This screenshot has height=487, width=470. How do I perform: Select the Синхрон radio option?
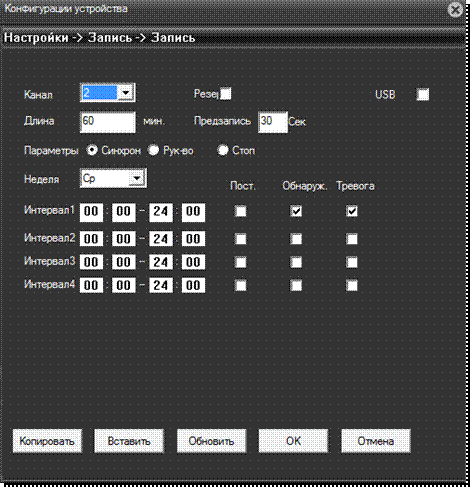(x=92, y=150)
